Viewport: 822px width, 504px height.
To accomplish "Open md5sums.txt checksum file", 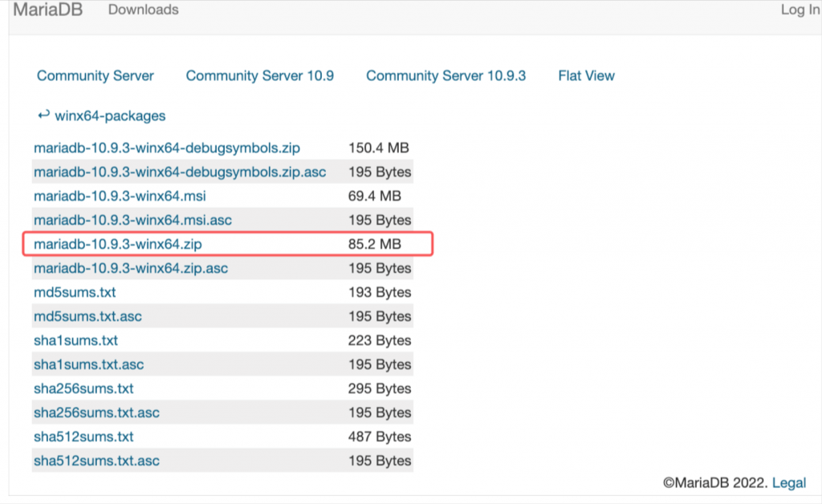I will tap(75, 293).
